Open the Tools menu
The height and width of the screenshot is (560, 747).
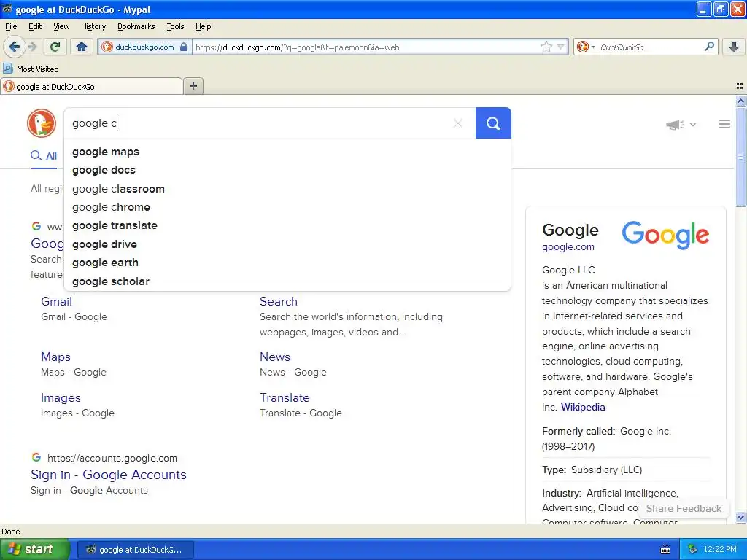(x=175, y=26)
